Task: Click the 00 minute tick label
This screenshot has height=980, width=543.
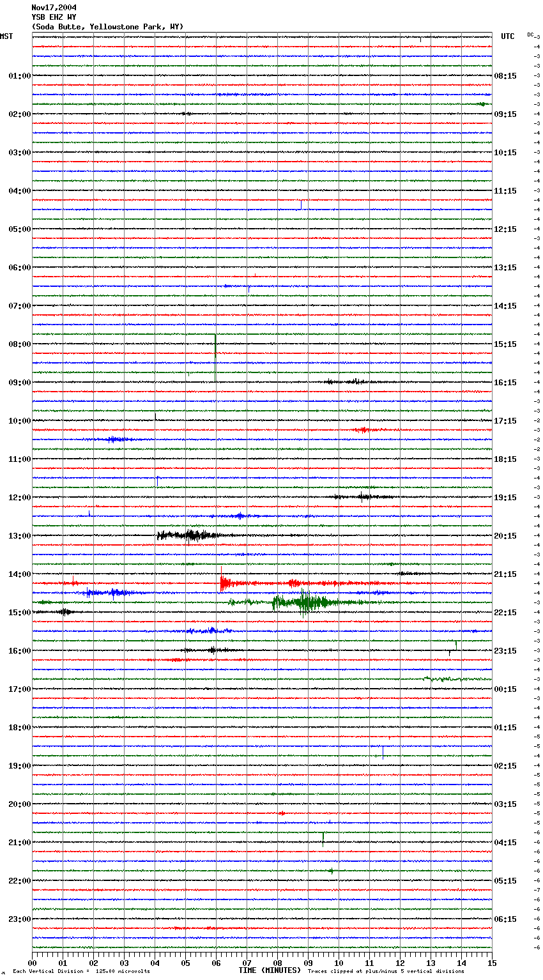Action: point(32,963)
